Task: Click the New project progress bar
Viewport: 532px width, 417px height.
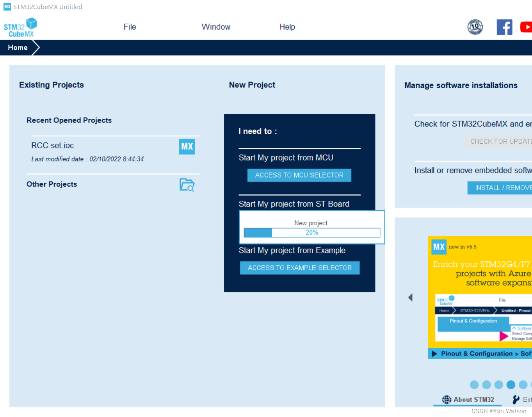Action: (x=312, y=233)
